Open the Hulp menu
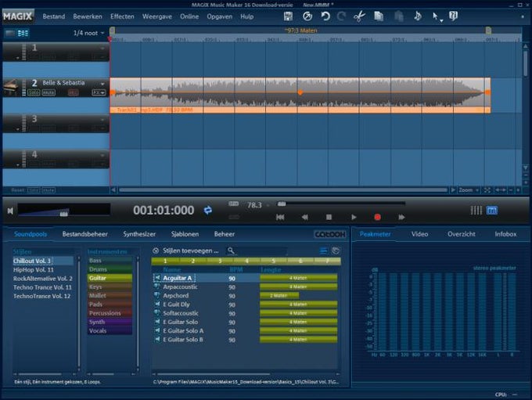Viewport: 532px width, 400px height. tap(246, 16)
